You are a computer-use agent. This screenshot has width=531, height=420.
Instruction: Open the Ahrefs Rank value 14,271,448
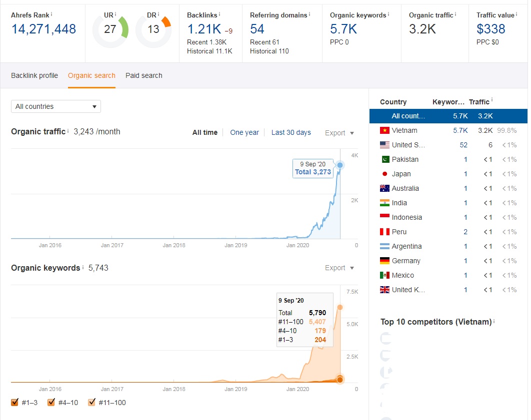point(43,29)
